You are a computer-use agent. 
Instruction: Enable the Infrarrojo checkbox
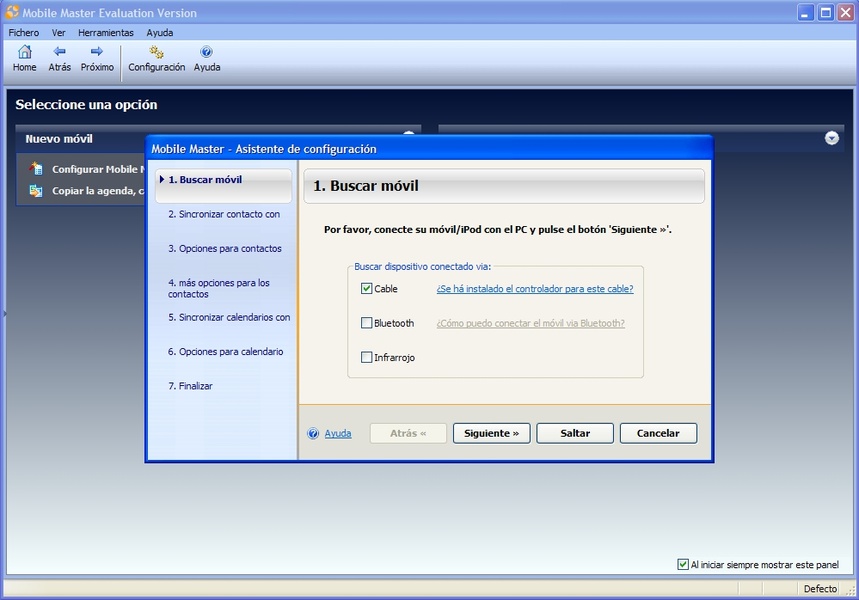pyautogui.click(x=367, y=357)
